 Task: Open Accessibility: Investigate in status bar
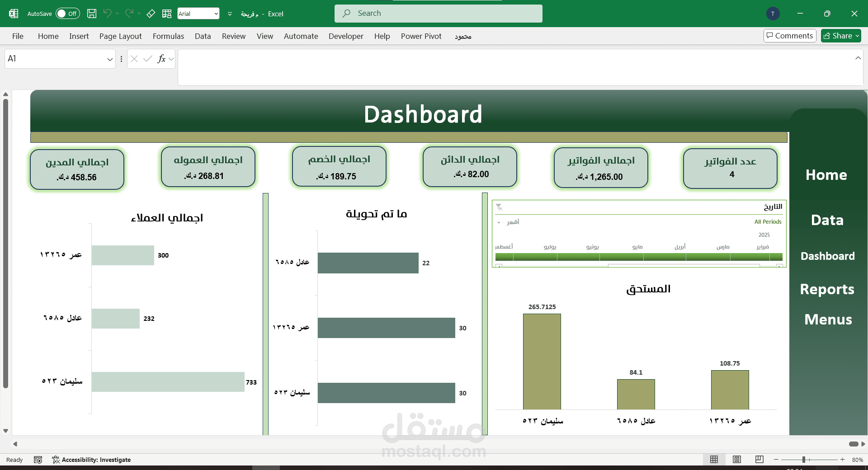pyautogui.click(x=91, y=460)
